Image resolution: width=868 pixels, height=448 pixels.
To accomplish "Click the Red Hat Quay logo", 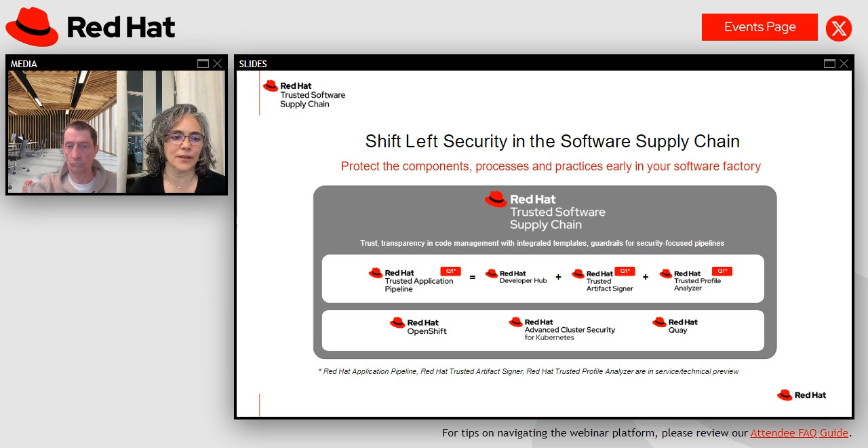I will point(675,326).
